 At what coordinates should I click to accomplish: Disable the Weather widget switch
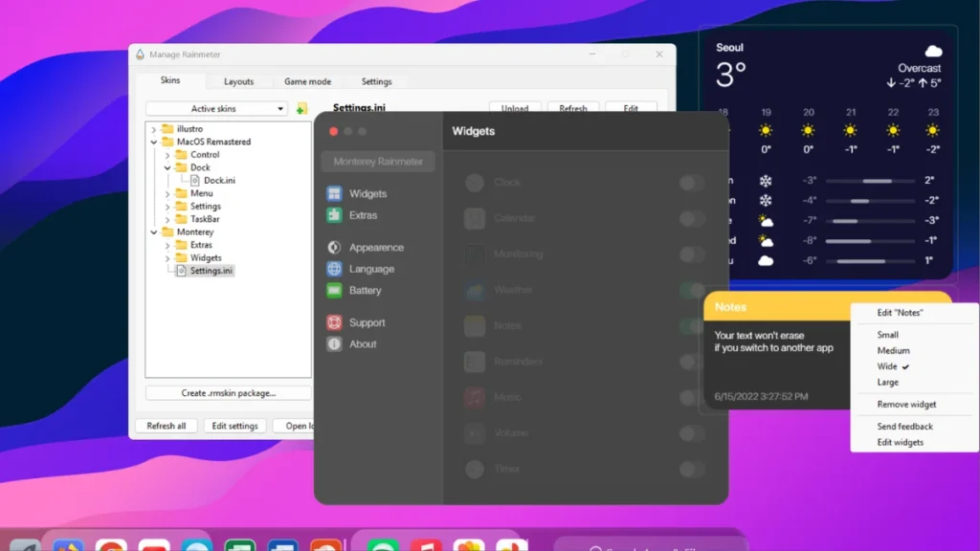pos(692,290)
